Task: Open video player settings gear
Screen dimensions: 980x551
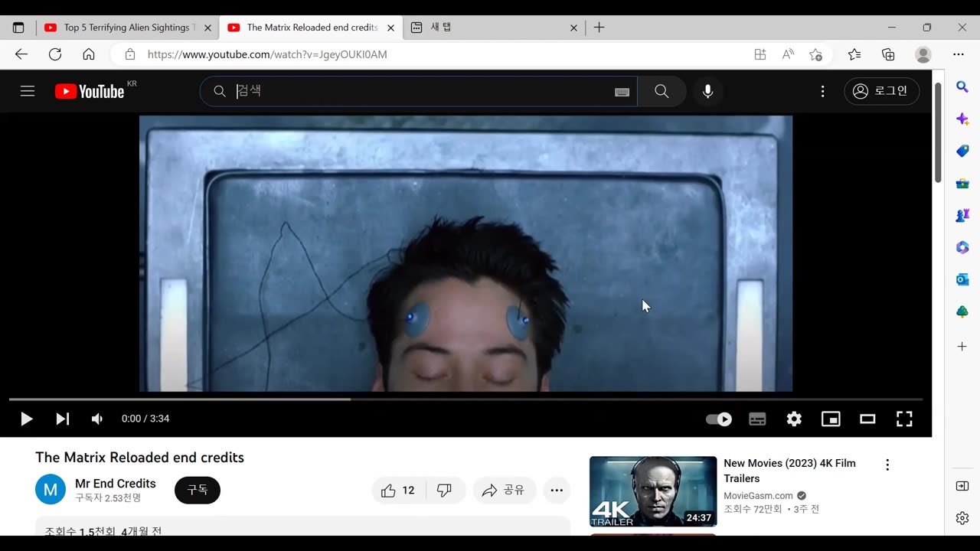Action: 794,419
